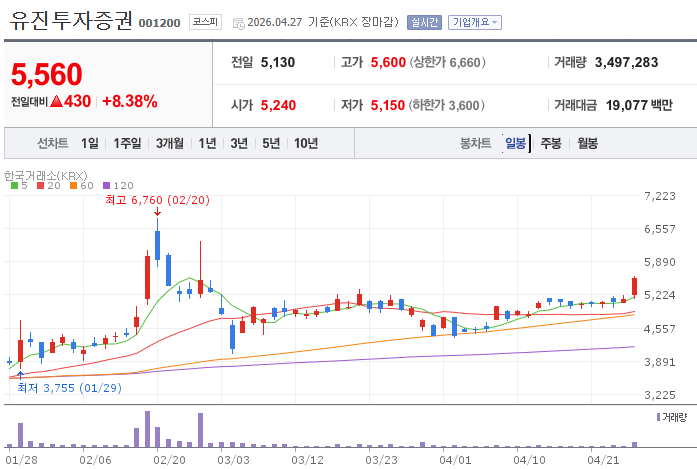Click the 봉차트 label
Image resolution: width=697 pixels, height=469 pixels.
pyautogui.click(x=475, y=143)
